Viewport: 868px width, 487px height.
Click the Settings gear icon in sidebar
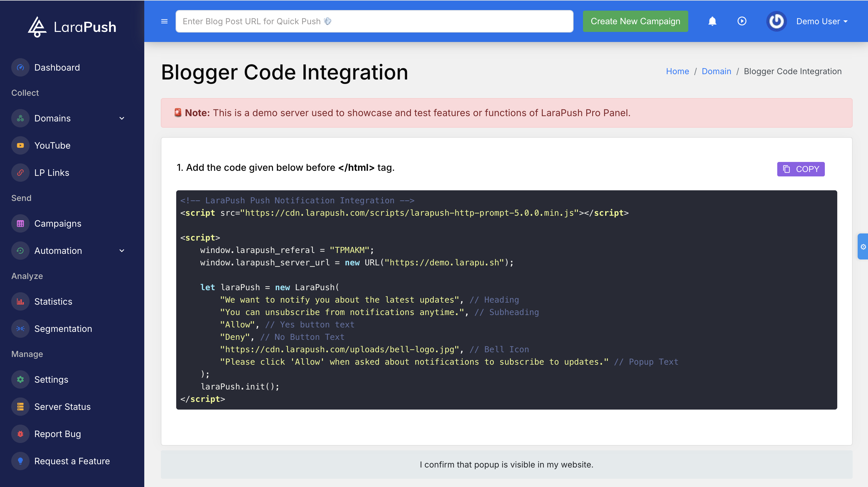point(21,379)
